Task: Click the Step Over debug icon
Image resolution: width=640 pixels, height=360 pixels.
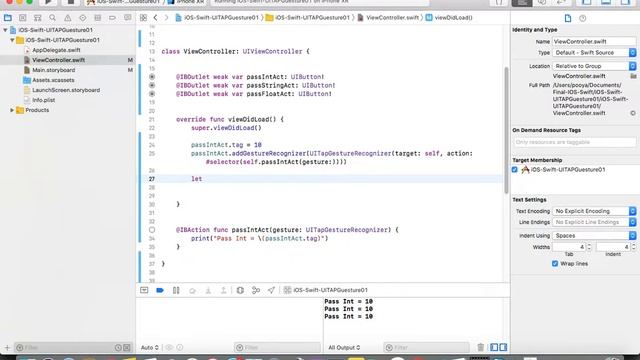Action: [x=192, y=290]
